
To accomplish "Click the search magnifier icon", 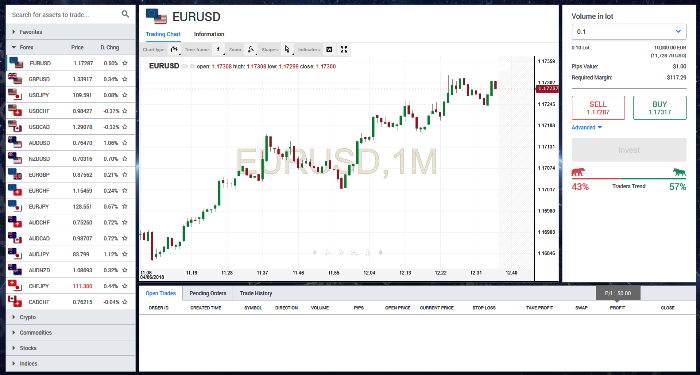I will click(125, 14).
